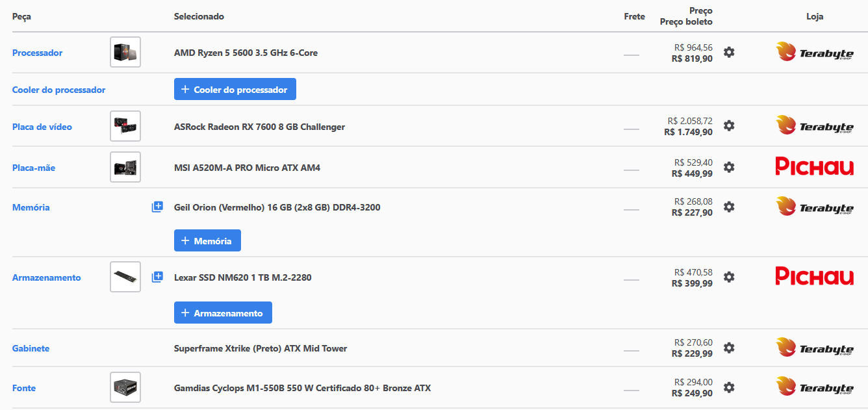Open the Processador category link
Screen dimensions: 868x410
tap(37, 53)
